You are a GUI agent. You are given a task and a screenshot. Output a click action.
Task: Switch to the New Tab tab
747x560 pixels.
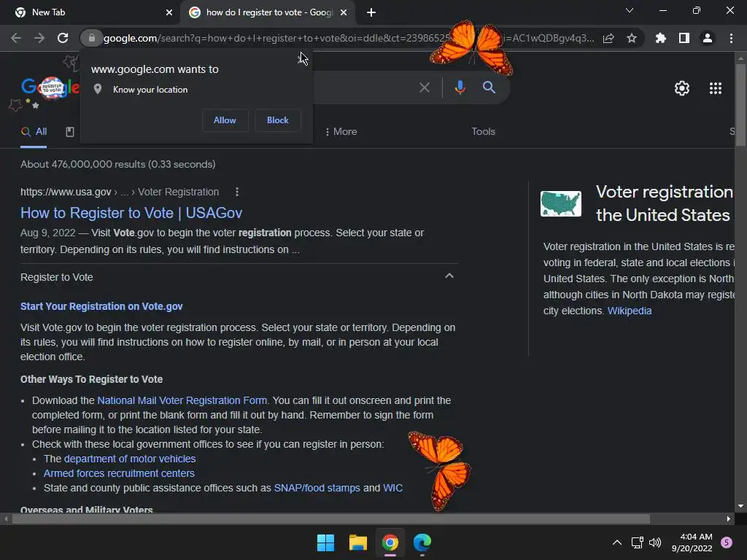point(90,12)
